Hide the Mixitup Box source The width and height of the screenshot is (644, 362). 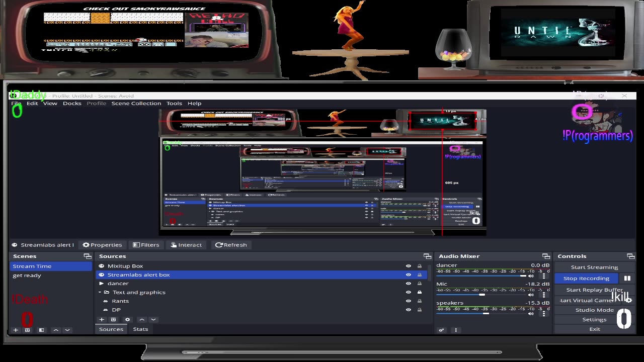408,266
